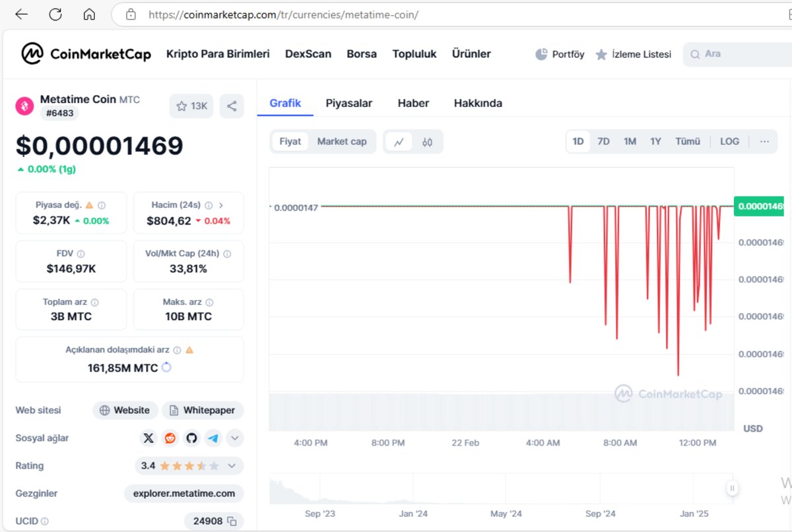Select 1D time range

click(x=578, y=141)
